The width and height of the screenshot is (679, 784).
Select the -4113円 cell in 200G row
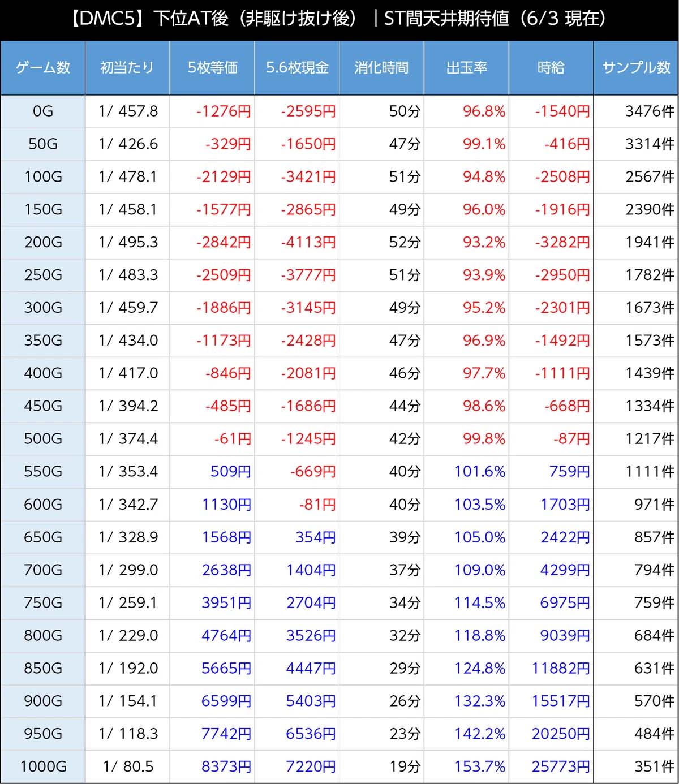pos(308,243)
